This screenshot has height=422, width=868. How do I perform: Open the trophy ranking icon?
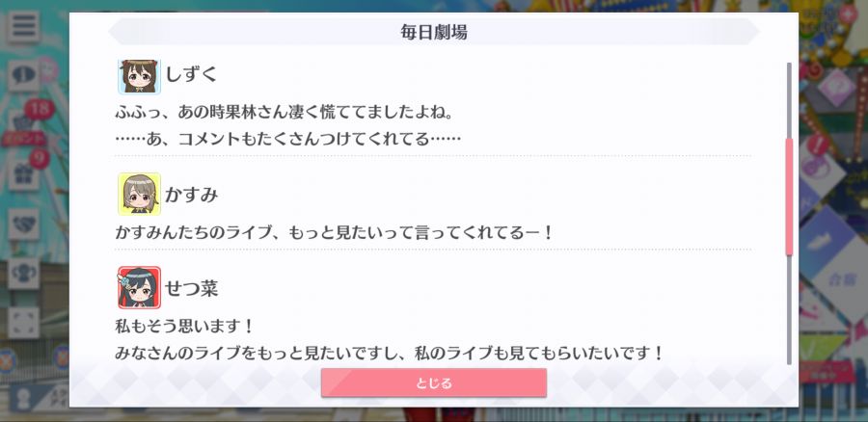pos(23,274)
